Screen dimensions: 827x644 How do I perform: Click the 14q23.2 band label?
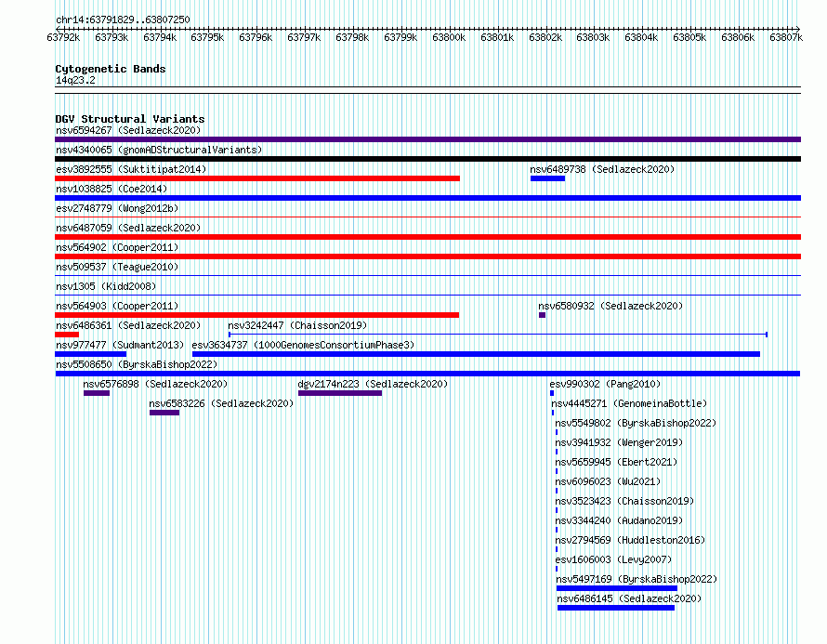pos(75,80)
